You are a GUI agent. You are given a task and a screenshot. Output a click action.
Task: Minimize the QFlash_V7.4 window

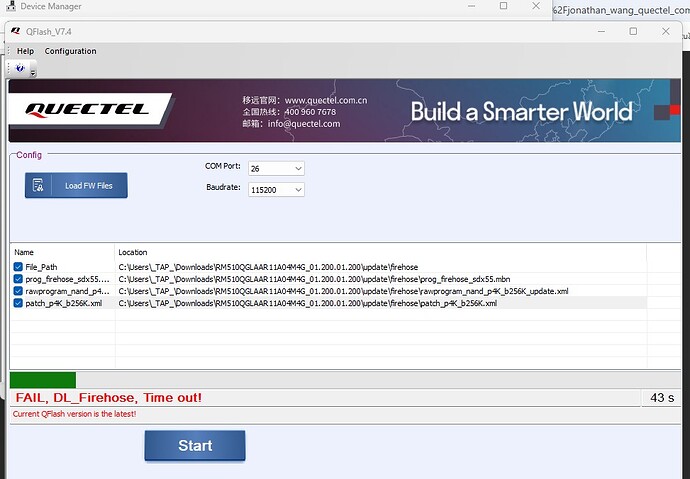tap(601, 31)
